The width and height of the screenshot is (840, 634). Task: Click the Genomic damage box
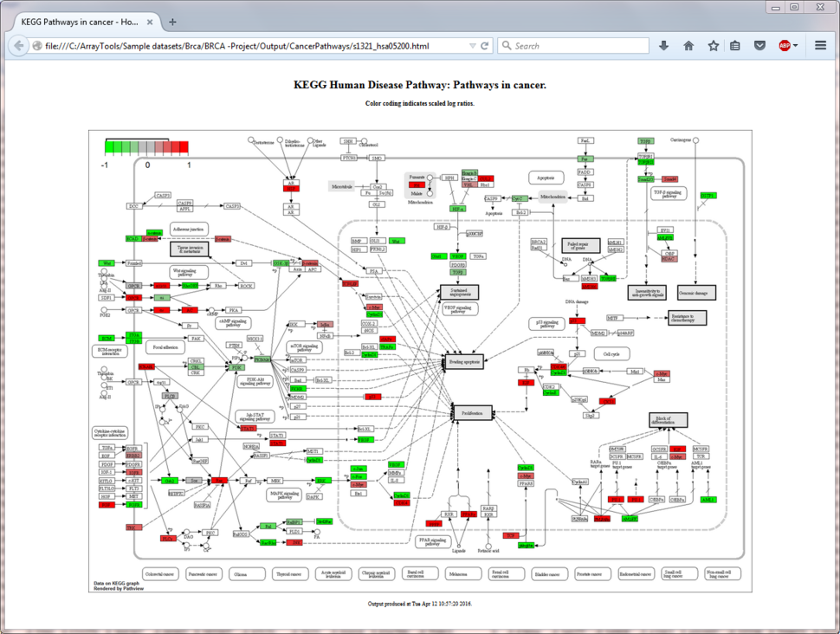pos(696,293)
